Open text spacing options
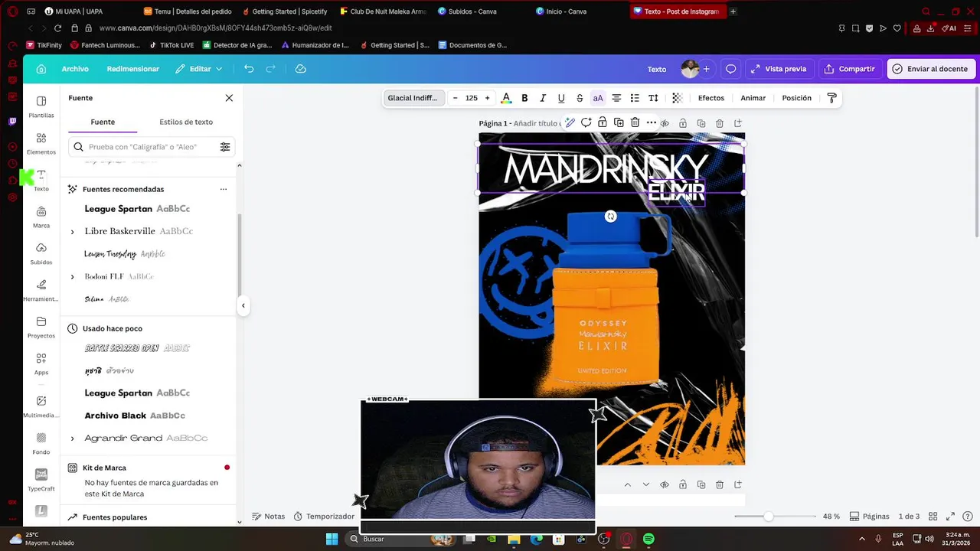980x551 pixels. tap(653, 98)
